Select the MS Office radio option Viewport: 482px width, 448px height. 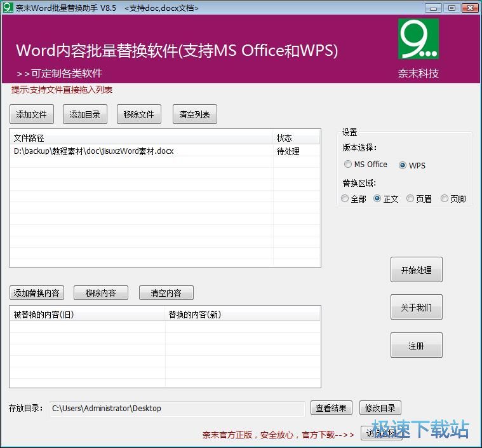pos(348,165)
